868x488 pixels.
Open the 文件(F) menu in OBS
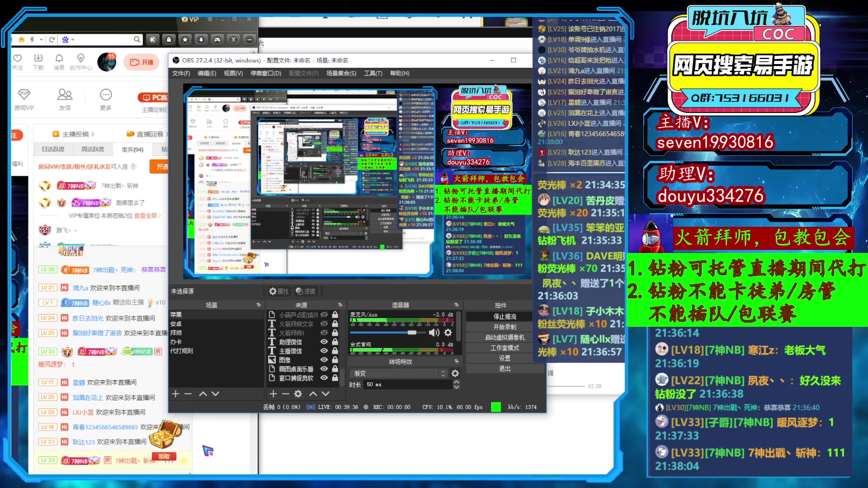(x=181, y=73)
